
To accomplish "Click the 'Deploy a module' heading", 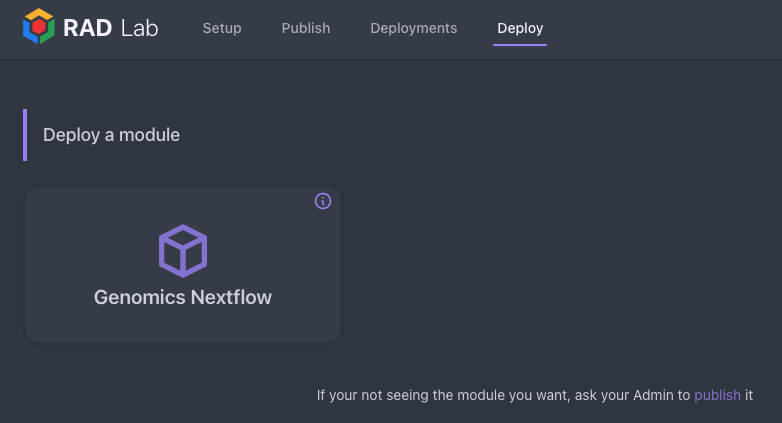I will (x=111, y=135).
